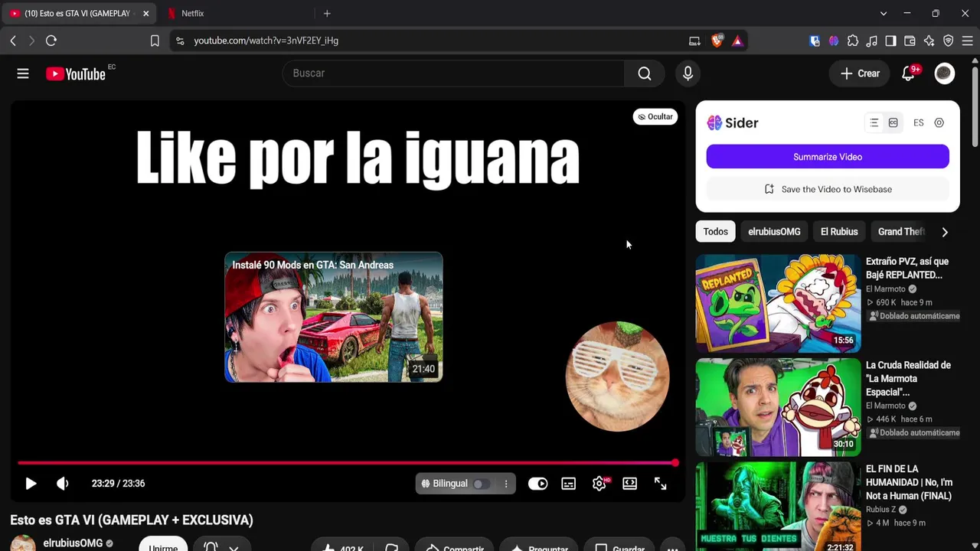Open Brave Rewards triangle icon
Image resolution: width=980 pixels, height=551 pixels.
(x=737, y=41)
